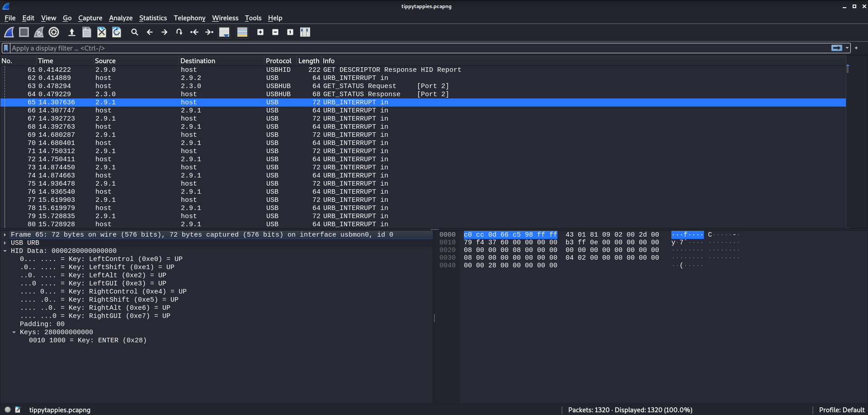868x415 pixels.
Task: Sort packets by Source column header
Action: coord(136,61)
